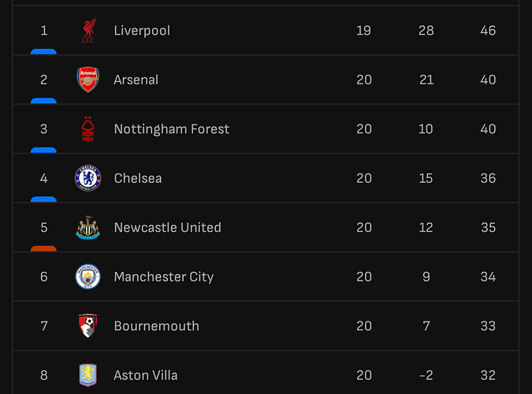
Task: Click the Manchester City club crest
Action: pos(87,277)
